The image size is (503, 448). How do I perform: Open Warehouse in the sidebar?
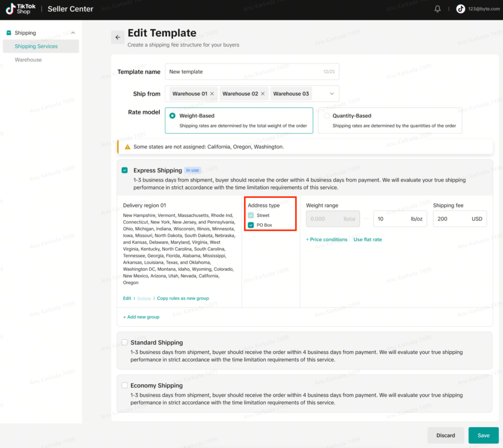tap(28, 60)
